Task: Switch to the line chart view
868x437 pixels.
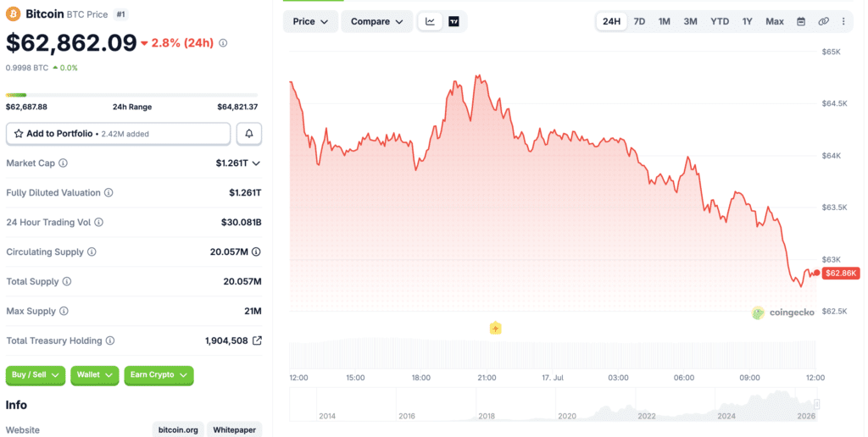Action: (x=430, y=21)
